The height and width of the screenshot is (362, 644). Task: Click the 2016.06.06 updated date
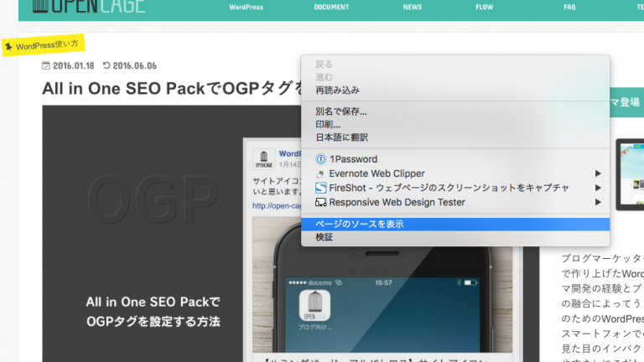(x=135, y=65)
